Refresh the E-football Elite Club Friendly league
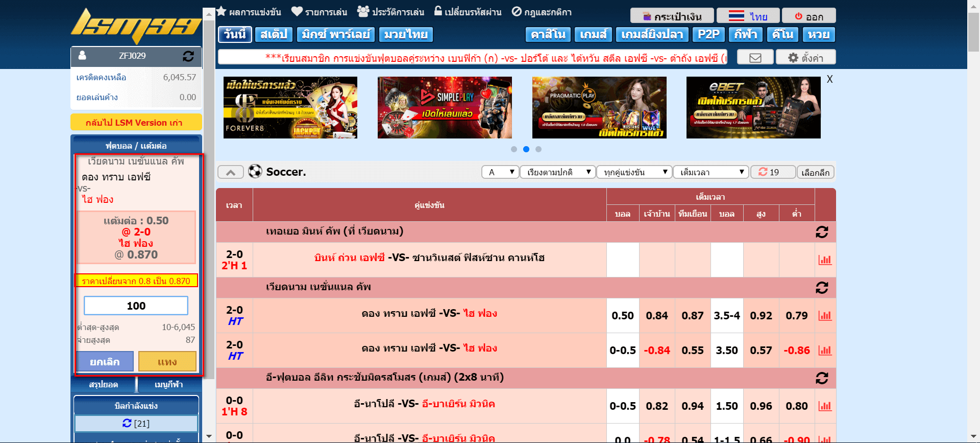 (821, 378)
